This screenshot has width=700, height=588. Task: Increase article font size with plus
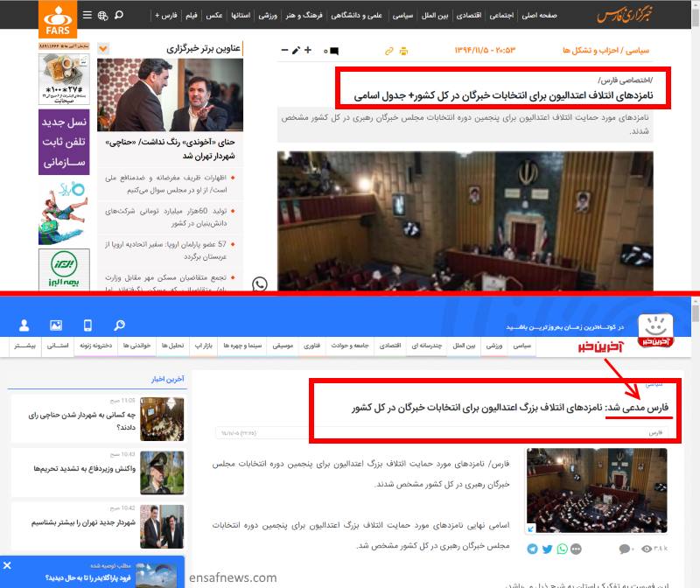pos(308,51)
